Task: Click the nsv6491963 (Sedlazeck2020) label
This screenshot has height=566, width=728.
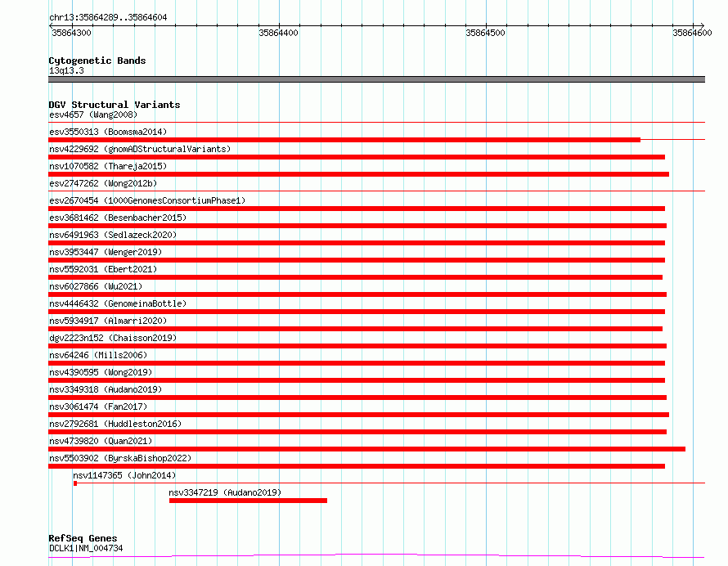Action: point(113,235)
